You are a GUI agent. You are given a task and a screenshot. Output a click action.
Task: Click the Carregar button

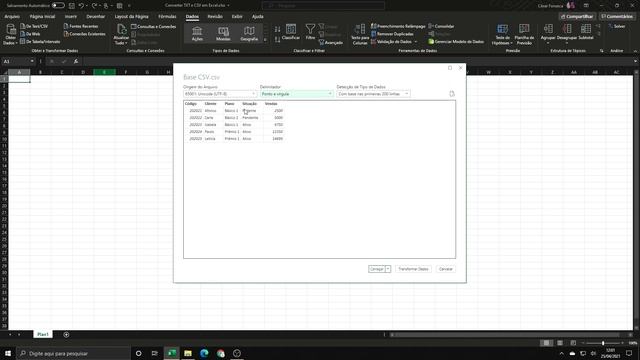tap(376, 269)
